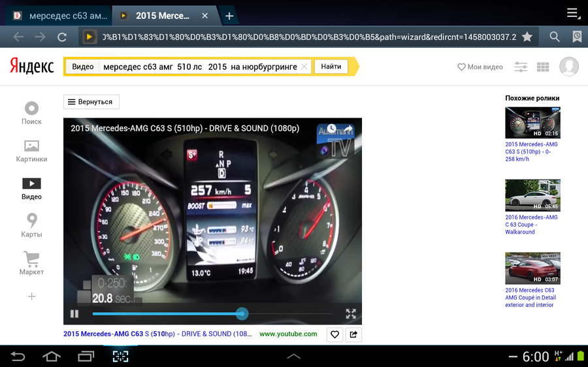Image resolution: width=588 pixels, height=367 pixels.
Task: Tap Android screenshot capture button
Action: tap(120, 356)
